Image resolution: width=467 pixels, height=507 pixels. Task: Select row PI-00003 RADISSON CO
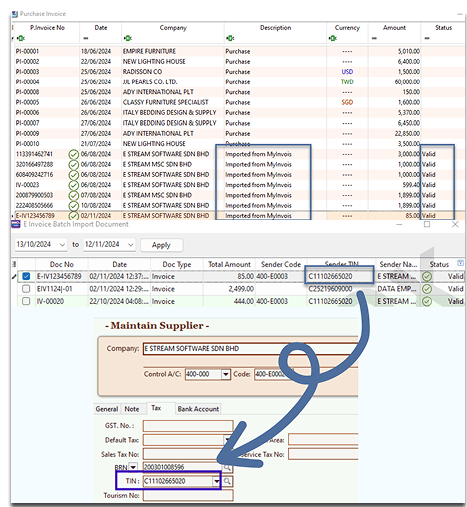pyautogui.click(x=240, y=72)
